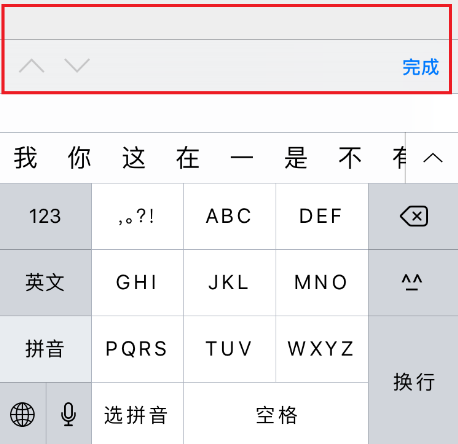
Task: Switch to the 123 number keypad
Action: [45, 216]
